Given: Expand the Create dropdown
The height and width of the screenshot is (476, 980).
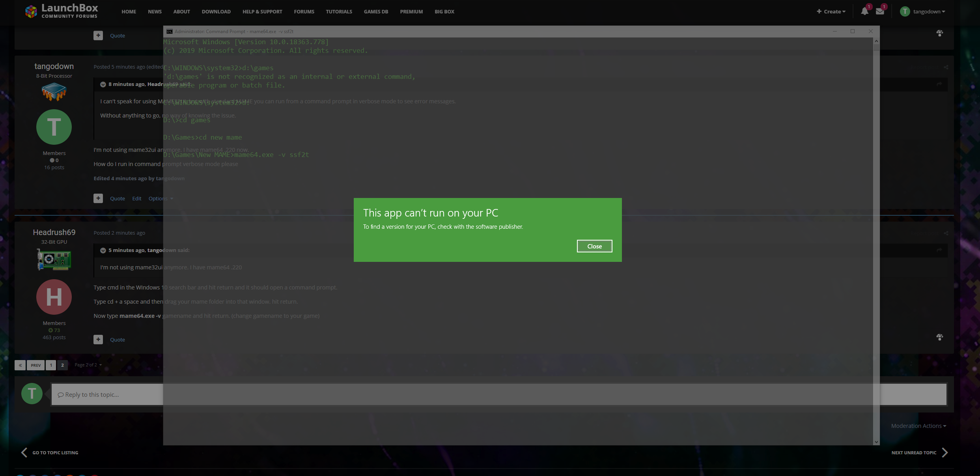Looking at the screenshot, I should (x=831, y=11).
